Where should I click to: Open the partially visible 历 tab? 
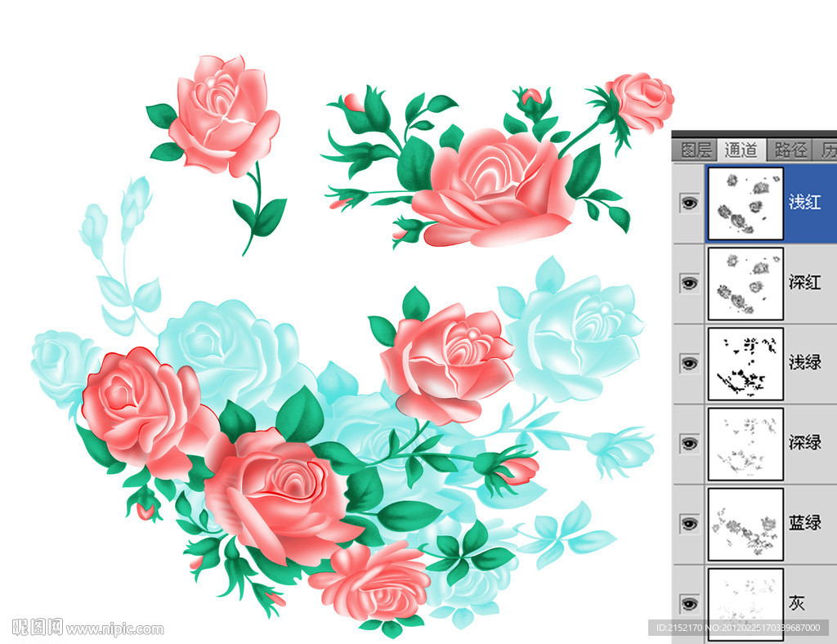click(827, 150)
